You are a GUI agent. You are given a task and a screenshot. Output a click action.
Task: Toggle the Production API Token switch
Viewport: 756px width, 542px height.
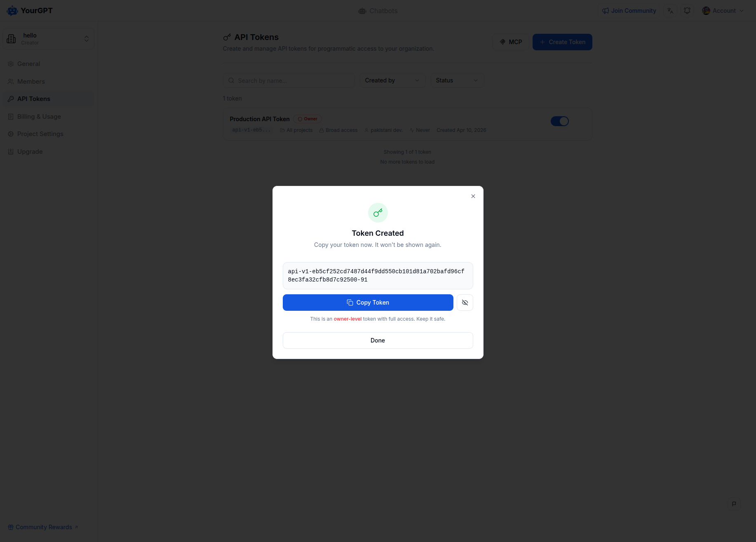560,121
